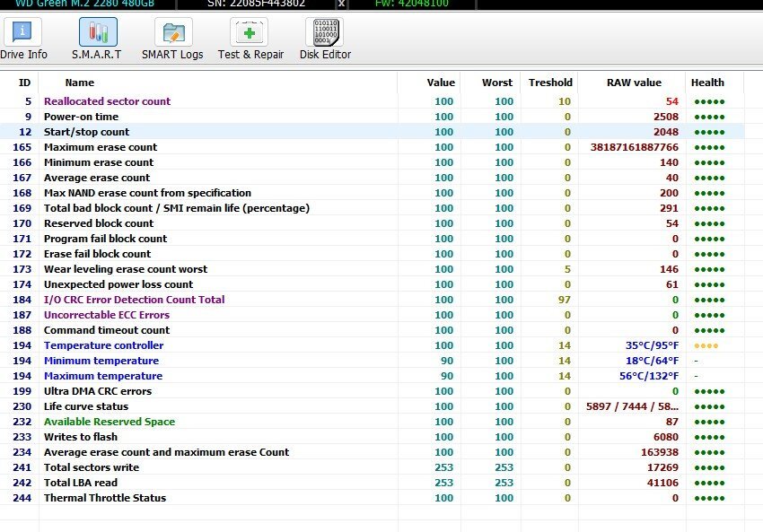The image size is (763, 532).
Task: Click the Worst column header
Action: pyautogui.click(x=497, y=83)
